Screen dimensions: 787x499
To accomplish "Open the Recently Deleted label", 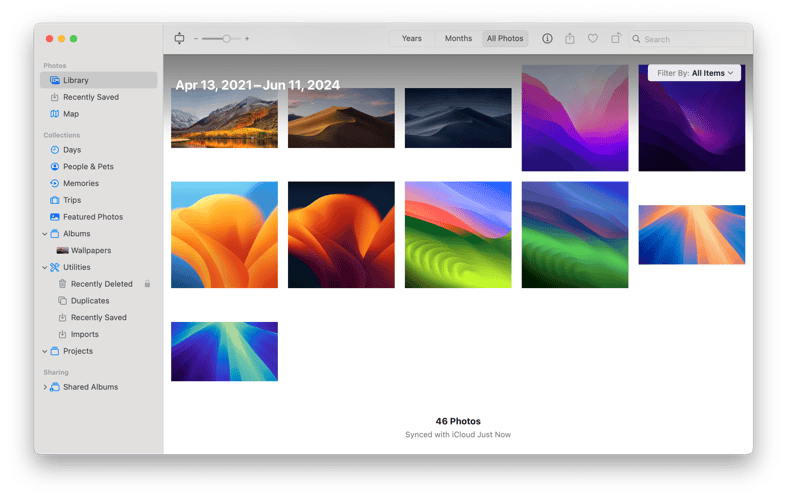I will coord(101,284).
